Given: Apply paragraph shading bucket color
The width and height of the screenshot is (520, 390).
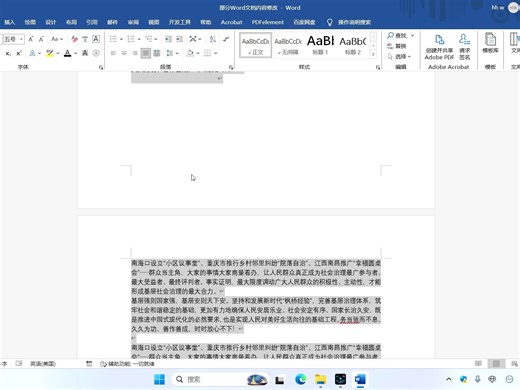Looking at the screenshot, I should click(190, 53).
